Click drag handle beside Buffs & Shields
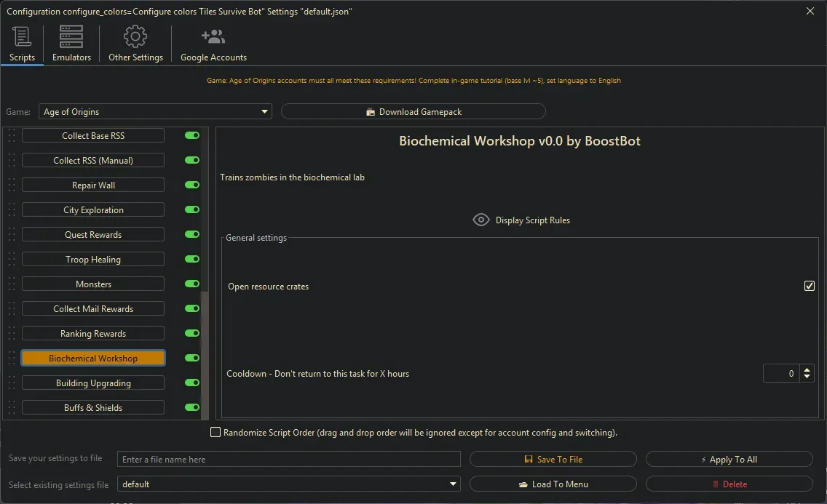Screen dimensions: 827x504 pyautogui.click(x=12, y=408)
